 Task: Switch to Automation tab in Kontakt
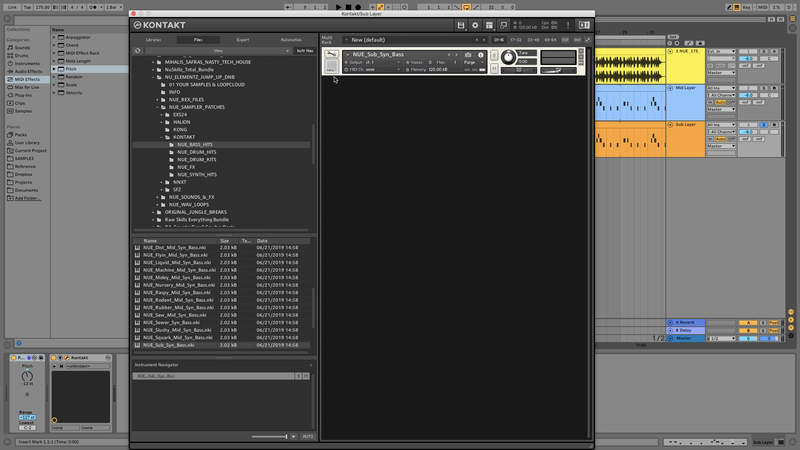[291, 40]
